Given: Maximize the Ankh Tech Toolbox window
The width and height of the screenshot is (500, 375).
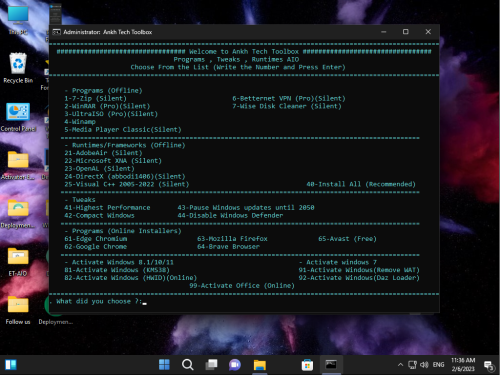Looking at the screenshot, I should pos(406,32).
